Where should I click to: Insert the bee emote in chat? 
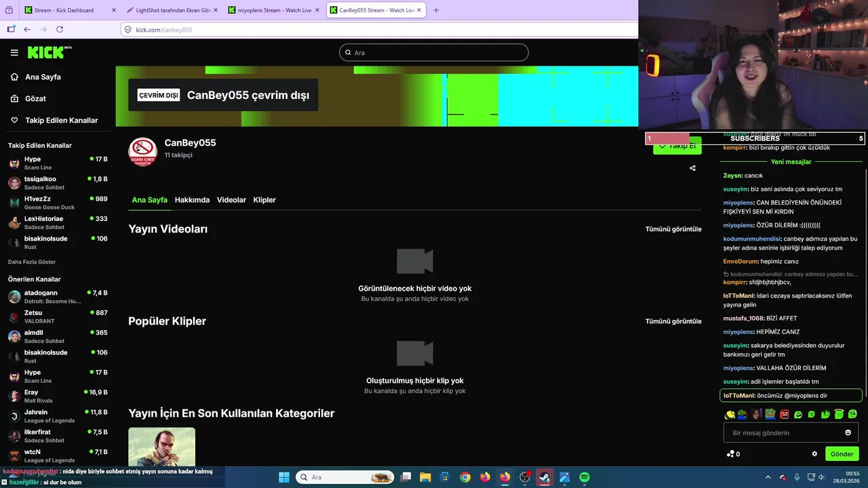tap(730, 414)
